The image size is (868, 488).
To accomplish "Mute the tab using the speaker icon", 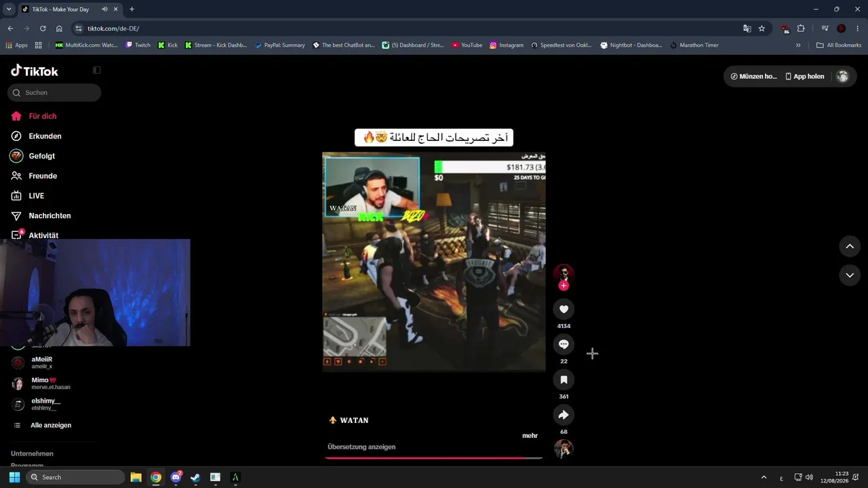I will [x=105, y=9].
